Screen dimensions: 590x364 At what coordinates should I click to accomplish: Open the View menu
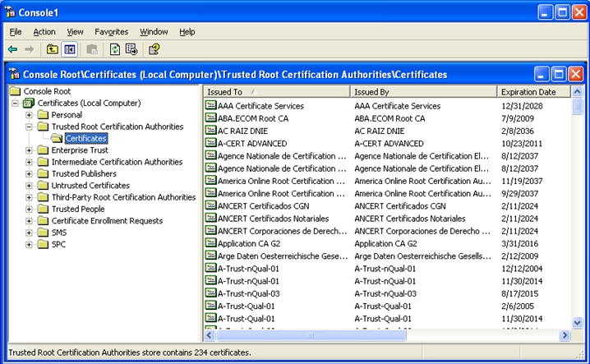pyautogui.click(x=75, y=31)
